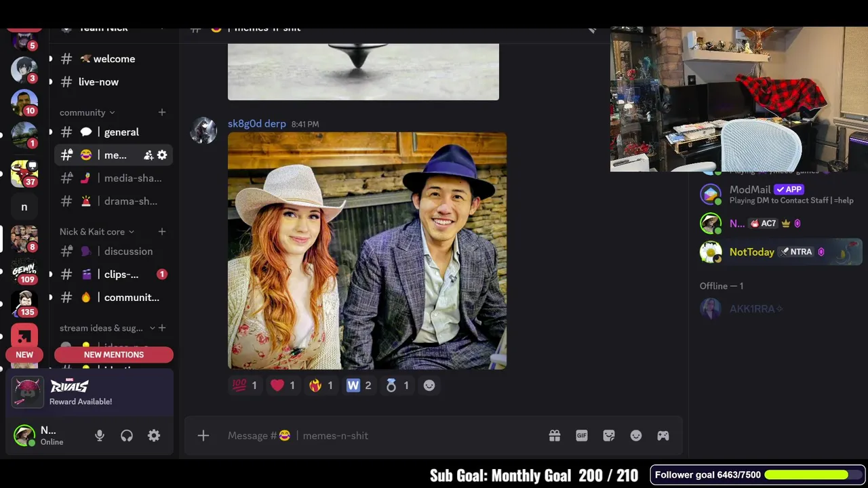Open the welcome channel

click(x=113, y=59)
